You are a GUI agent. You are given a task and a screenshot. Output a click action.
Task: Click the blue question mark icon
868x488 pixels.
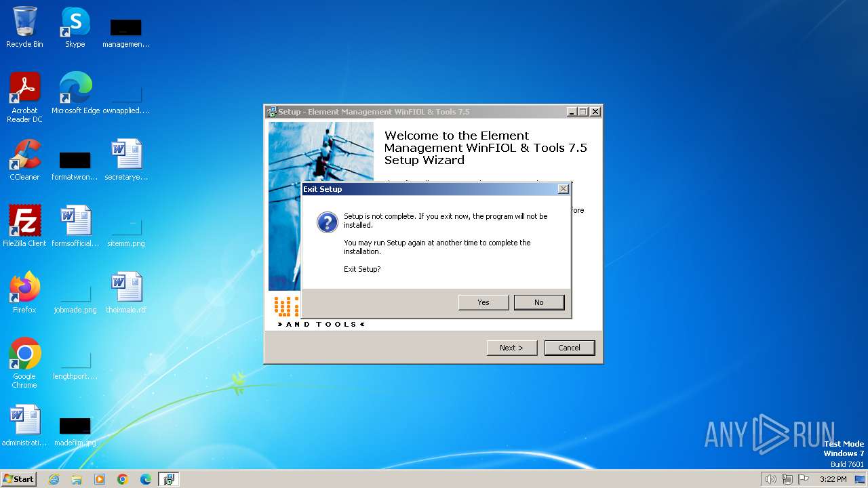(328, 222)
